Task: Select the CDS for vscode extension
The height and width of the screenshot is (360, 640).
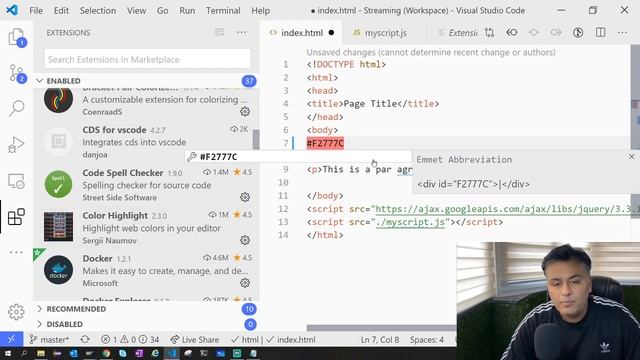Action: [x=145, y=142]
